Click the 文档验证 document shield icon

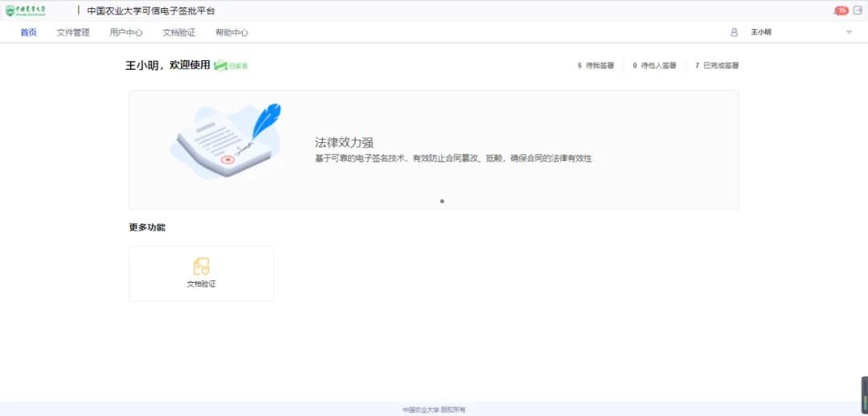[201, 267]
